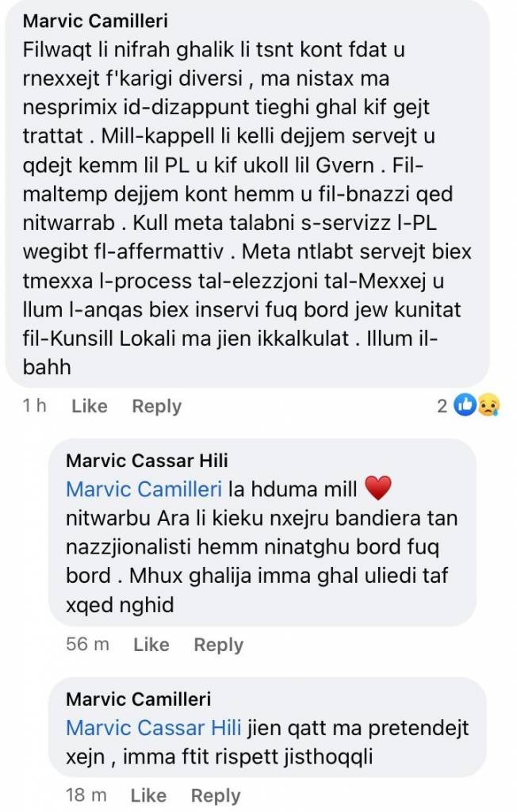
Task: Click the red heart emoji in reply
Action: click(x=379, y=488)
